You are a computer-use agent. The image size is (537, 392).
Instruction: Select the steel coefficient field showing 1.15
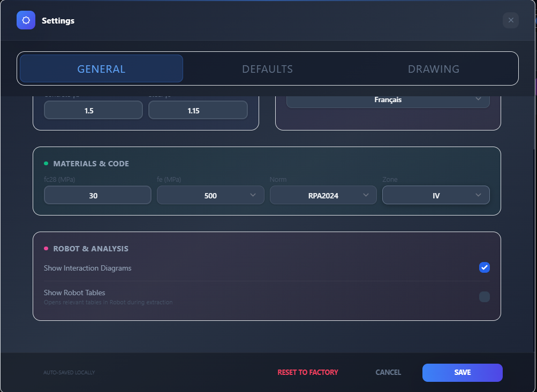pyautogui.click(x=198, y=110)
